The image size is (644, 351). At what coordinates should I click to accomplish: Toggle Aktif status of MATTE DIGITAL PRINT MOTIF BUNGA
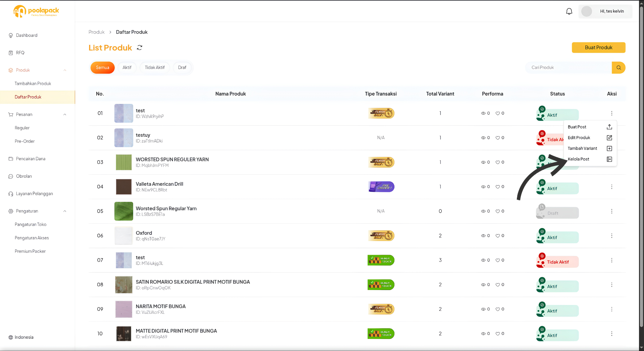(557, 334)
